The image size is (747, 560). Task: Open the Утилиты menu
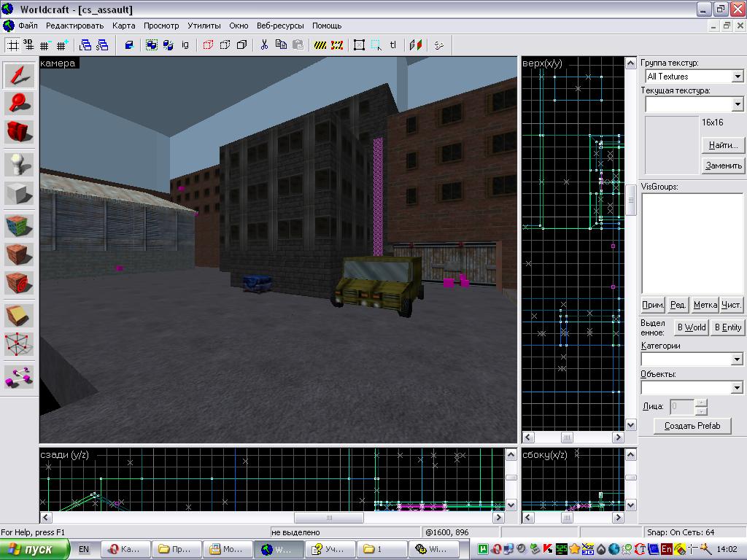(204, 26)
